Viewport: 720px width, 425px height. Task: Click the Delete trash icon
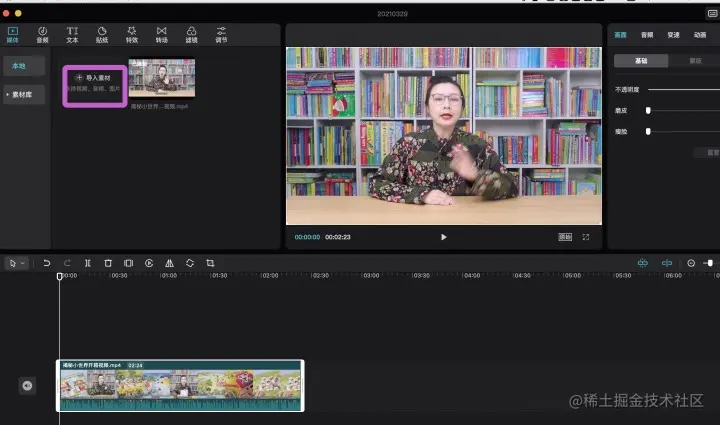click(108, 263)
